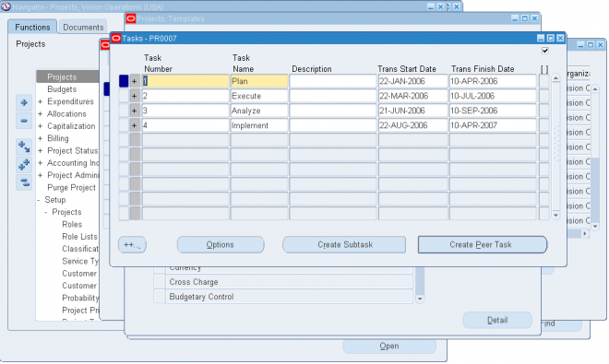Select the row indicator for task 3 Analyze
609x364 pixels.
point(124,111)
